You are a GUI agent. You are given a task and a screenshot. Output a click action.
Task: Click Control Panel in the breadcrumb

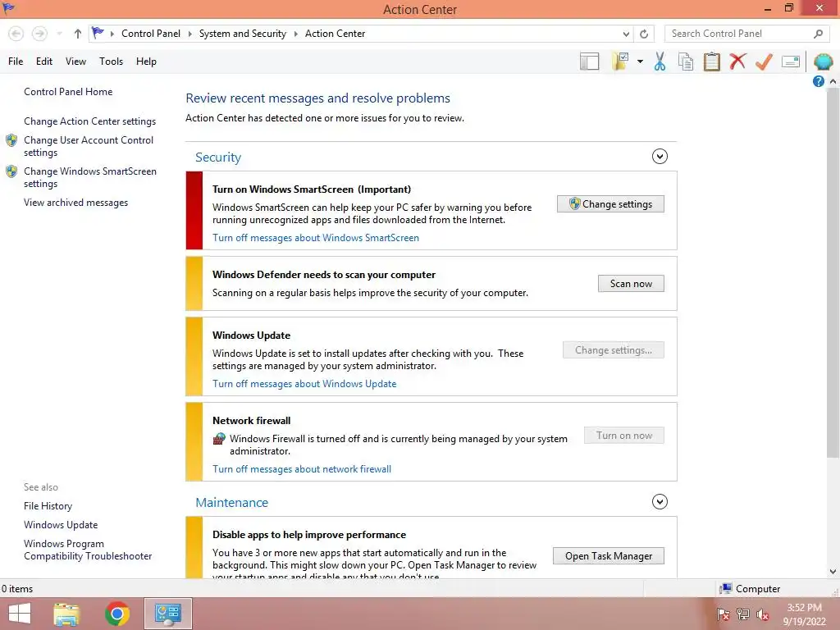pyautogui.click(x=151, y=34)
